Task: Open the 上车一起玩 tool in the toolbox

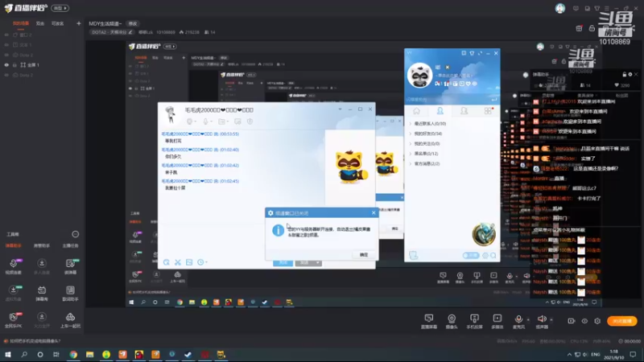Action: pos(70,320)
